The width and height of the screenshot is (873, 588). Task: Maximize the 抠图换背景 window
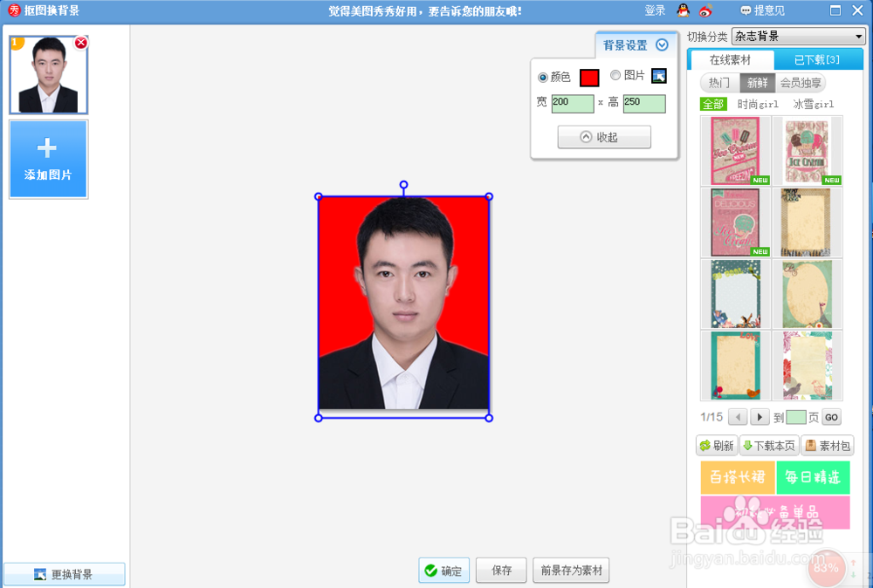835,10
